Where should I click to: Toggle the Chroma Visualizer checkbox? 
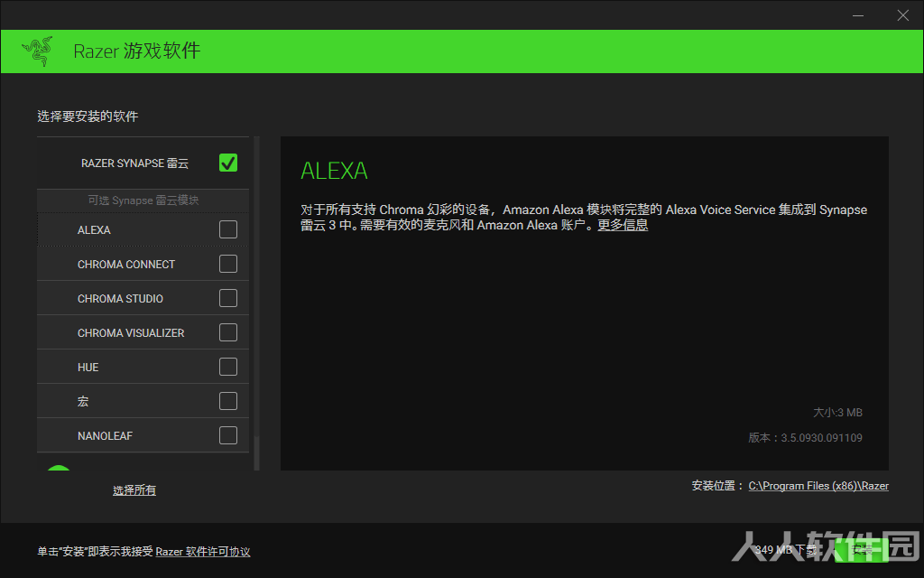(228, 332)
